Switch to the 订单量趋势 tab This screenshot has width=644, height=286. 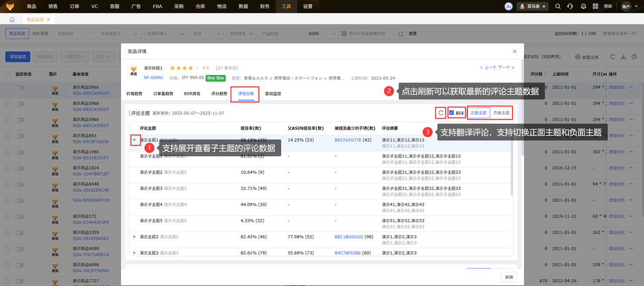163,94
